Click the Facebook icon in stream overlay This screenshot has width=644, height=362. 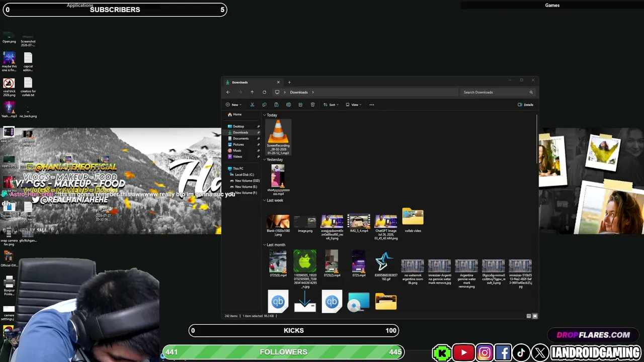coord(503,352)
